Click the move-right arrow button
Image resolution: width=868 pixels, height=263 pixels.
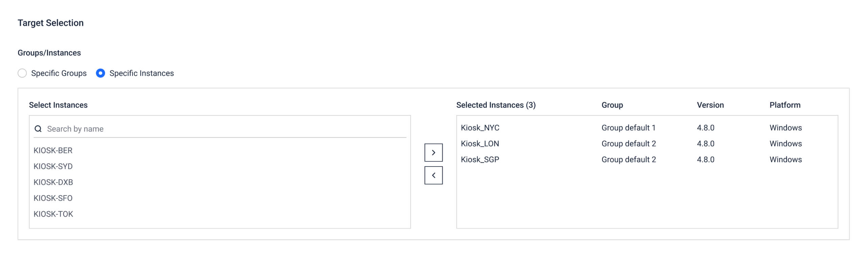tap(433, 153)
